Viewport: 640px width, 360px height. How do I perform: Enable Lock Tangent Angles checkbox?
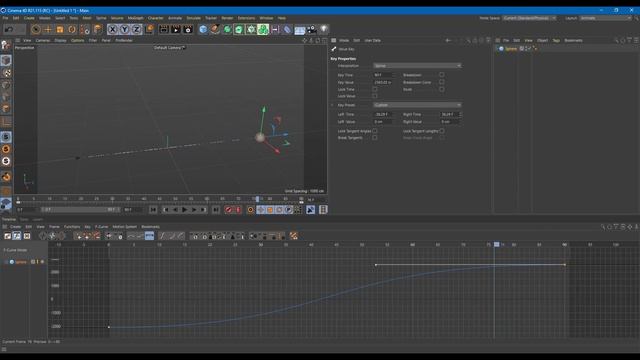(375, 131)
